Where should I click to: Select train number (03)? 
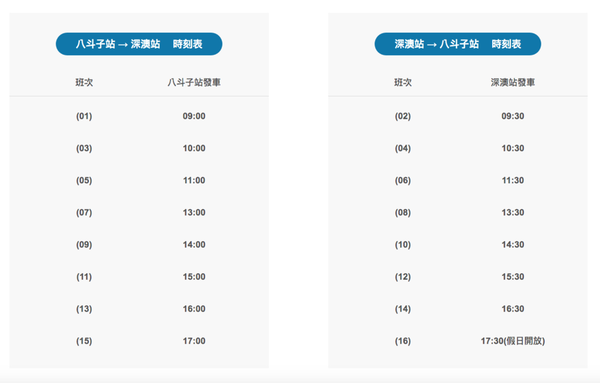pyautogui.click(x=84, y=148)
